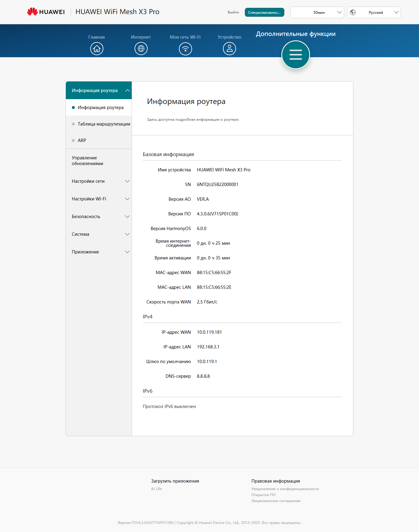Click the WAN IP address 10.0.119.181
Viewport: 419px width, 532px height.
coord(209,332)
